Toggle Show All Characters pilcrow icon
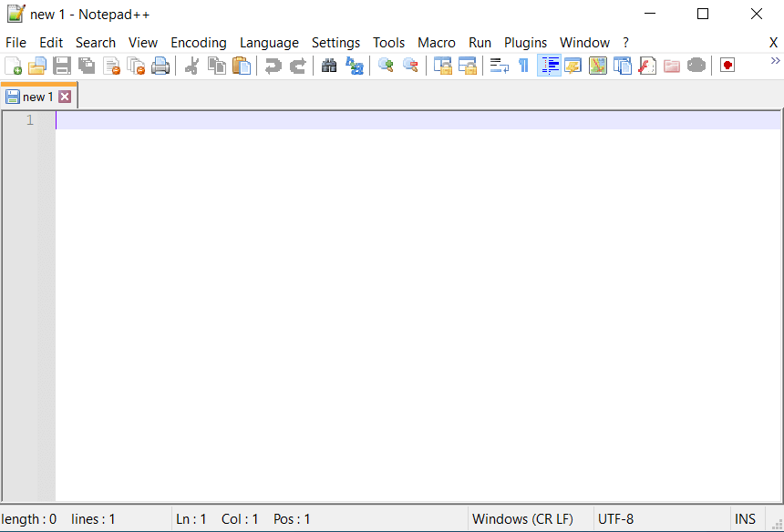Image resolution: width=784 pixels, height=532 pixels. [523, 66]
